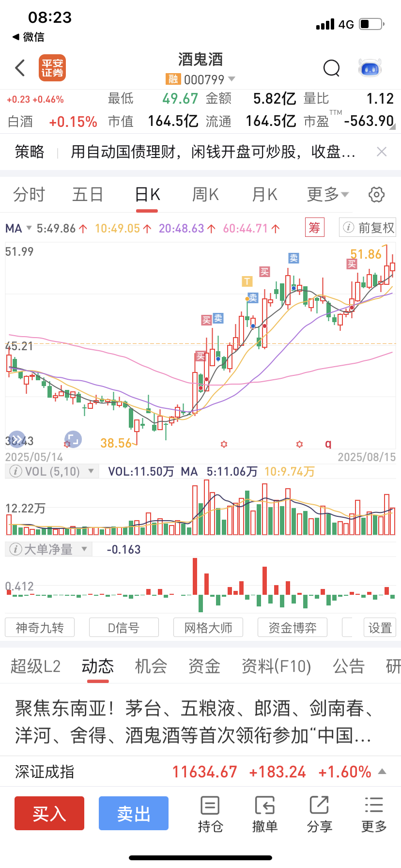Image resolution: width=401 pixels, height=868 pixels.
Task: Open the 机会 tab
Action: point(151,666)
